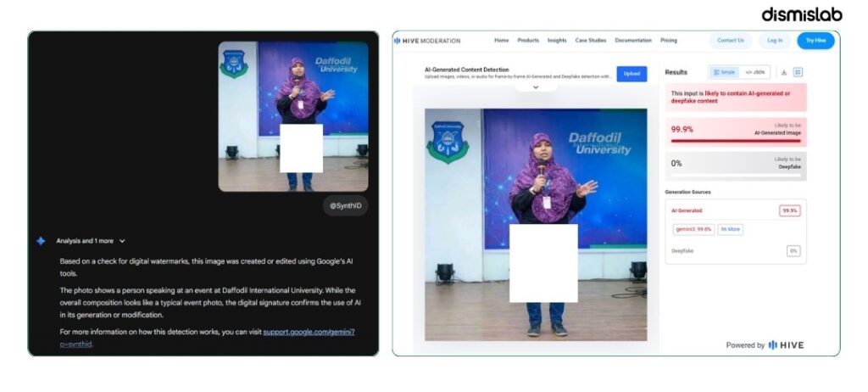Expand the 96 More sources tag
868x392 pixels.
click(x=730, y=229)
